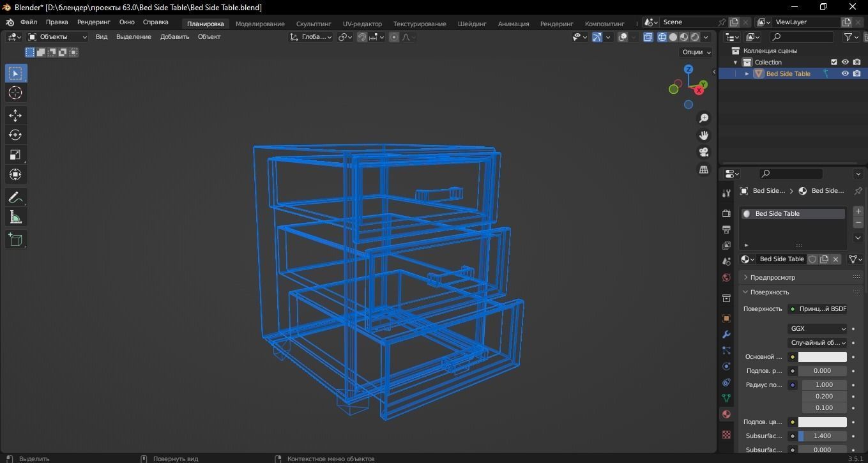
Task: Open the Добавить menu in viewport
Action: pyautogui.click(x=175, y=37)
